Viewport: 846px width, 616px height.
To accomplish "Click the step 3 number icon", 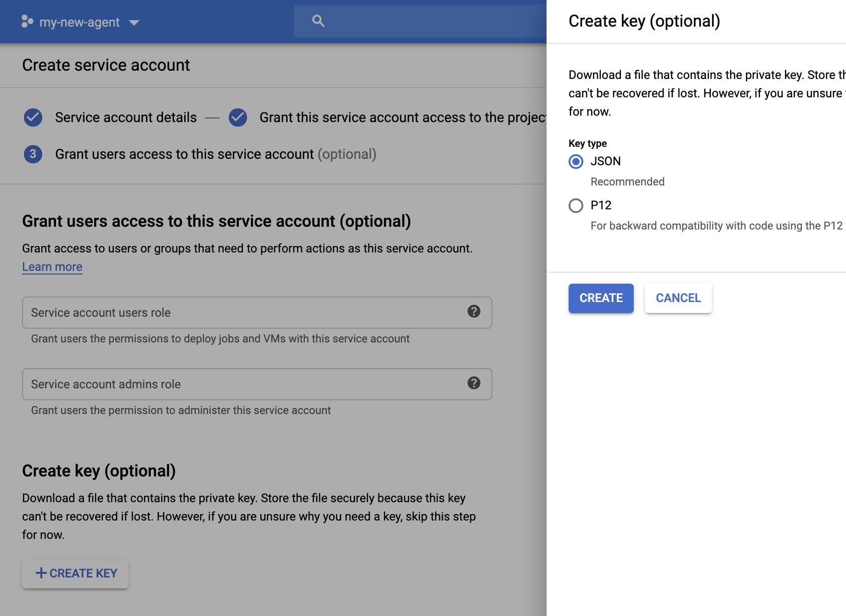I will pos(33,154).
